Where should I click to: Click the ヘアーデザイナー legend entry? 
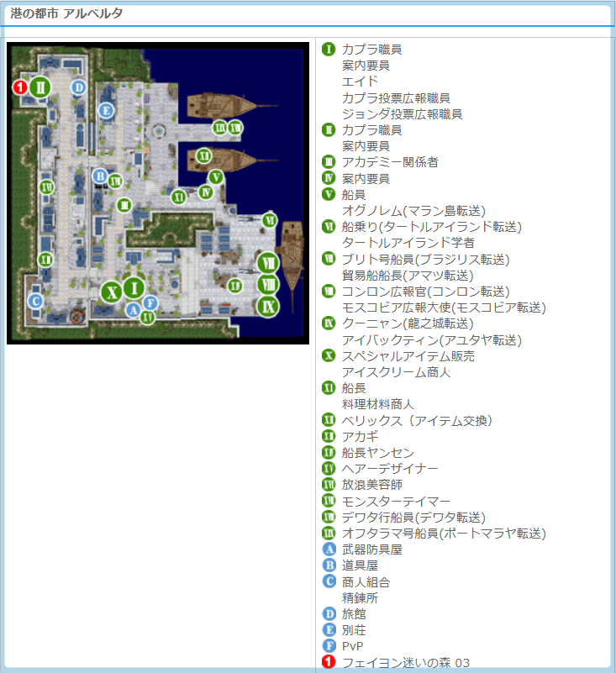point(390,469)
